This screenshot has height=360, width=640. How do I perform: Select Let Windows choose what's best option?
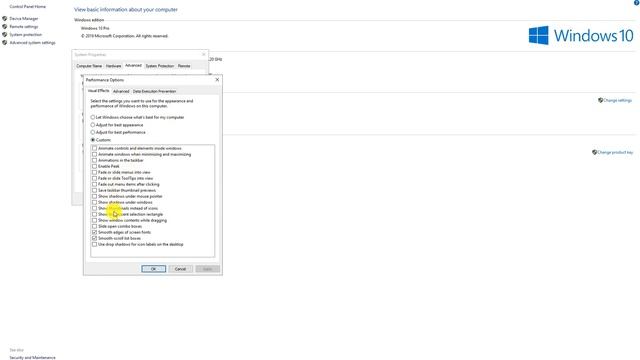pos(137,117)
